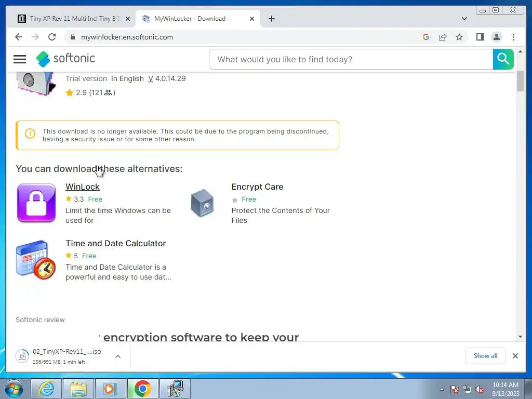Viewport: 532px width, 399px height.
Task: Open the Windows Start menu
Action: 14,389
